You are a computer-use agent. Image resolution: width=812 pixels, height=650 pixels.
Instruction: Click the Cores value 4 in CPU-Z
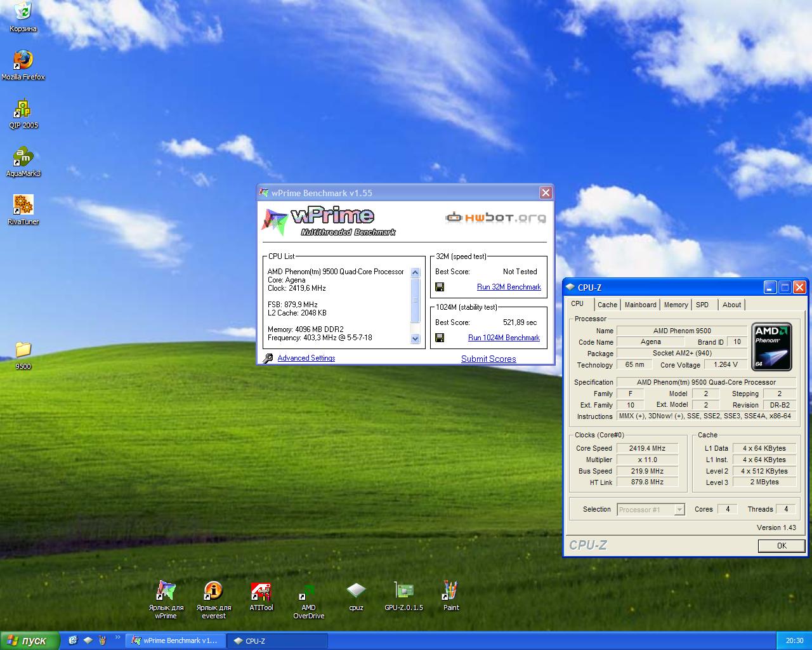tap(728, 509)
